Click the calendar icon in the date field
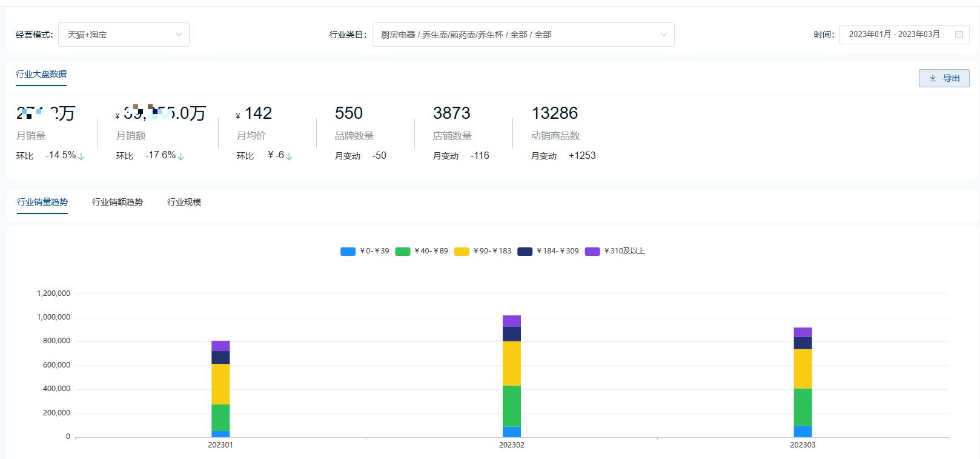This screenshot has height=459, width=980. 959,35
